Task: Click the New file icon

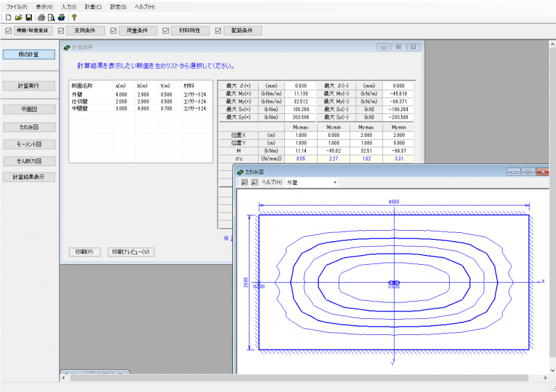Action: (x=8, y=17)
